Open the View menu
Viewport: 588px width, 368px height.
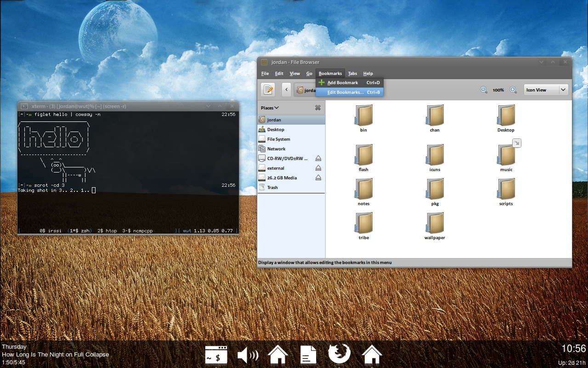pos(295,74)
